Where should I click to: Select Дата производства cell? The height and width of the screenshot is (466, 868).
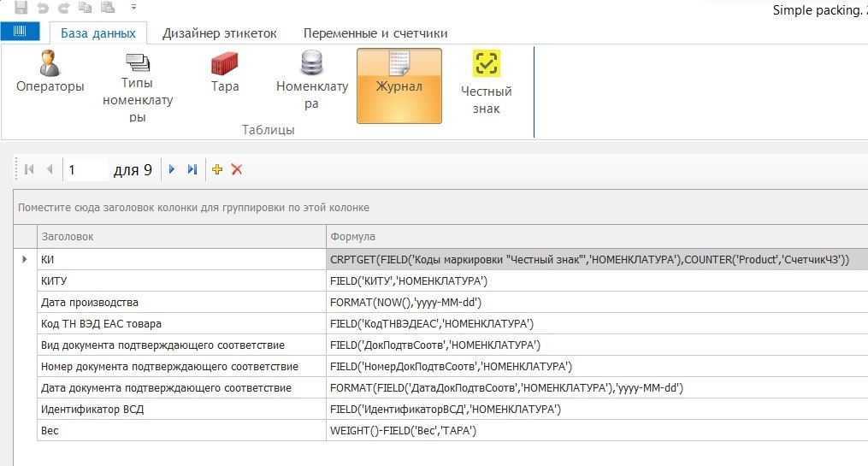(x=181, y=302)
